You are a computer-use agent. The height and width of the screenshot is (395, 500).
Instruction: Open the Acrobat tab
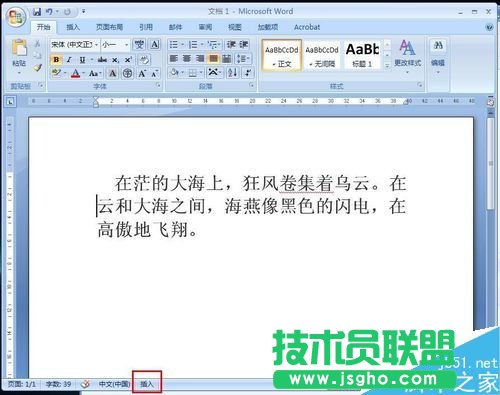[307, 27]
